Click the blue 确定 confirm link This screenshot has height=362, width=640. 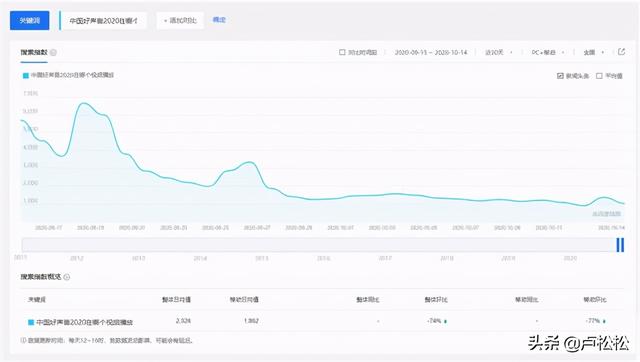click(219, 20)
